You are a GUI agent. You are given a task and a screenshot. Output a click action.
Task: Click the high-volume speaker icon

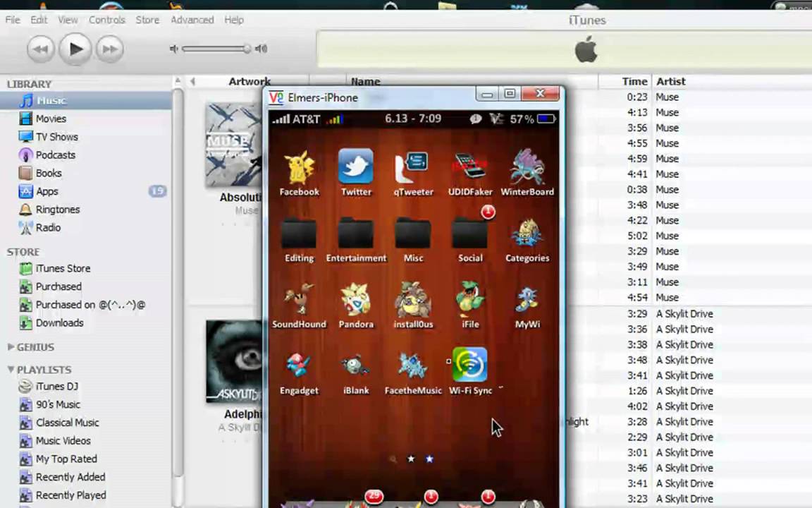pos(262,49)
